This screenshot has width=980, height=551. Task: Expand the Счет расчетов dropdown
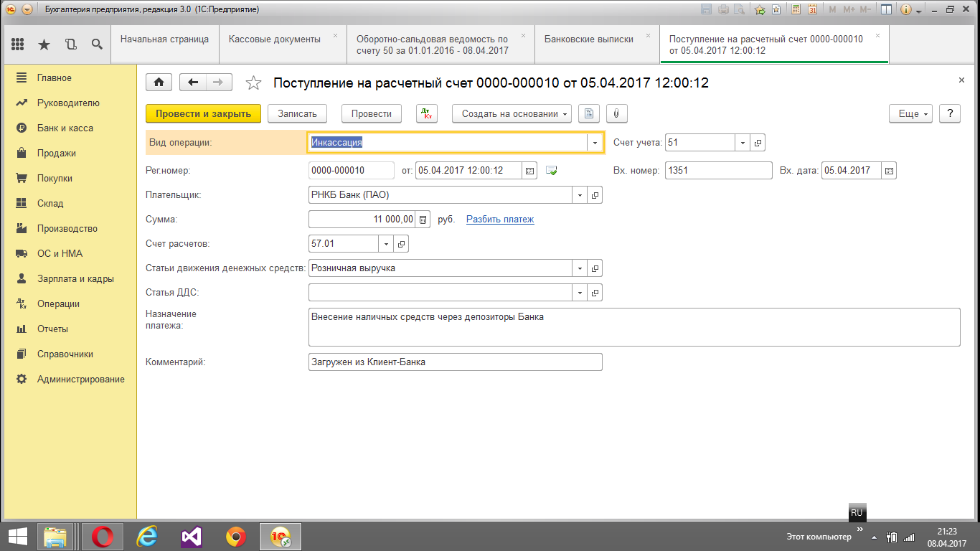[386, 244]
